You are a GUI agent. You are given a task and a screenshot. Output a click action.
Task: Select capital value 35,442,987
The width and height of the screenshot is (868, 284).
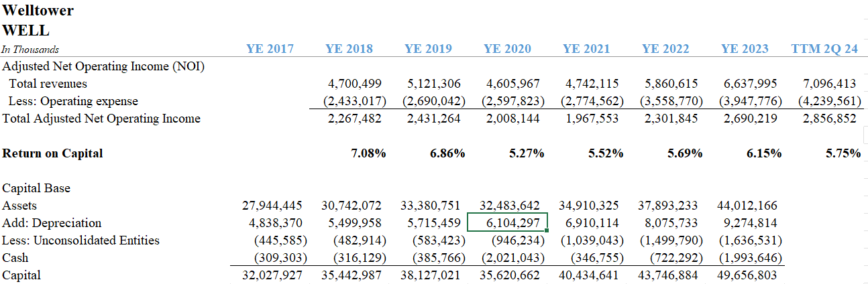click(351, 275)
